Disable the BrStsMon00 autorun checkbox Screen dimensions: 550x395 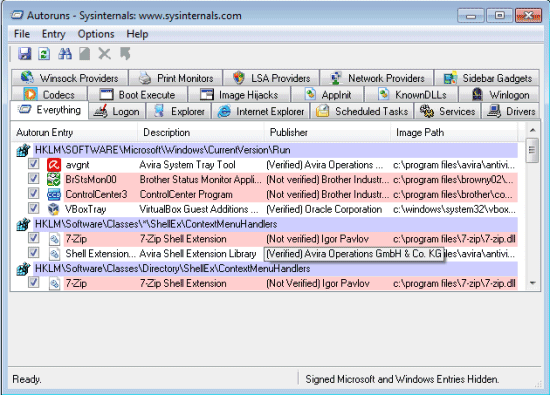34,179
